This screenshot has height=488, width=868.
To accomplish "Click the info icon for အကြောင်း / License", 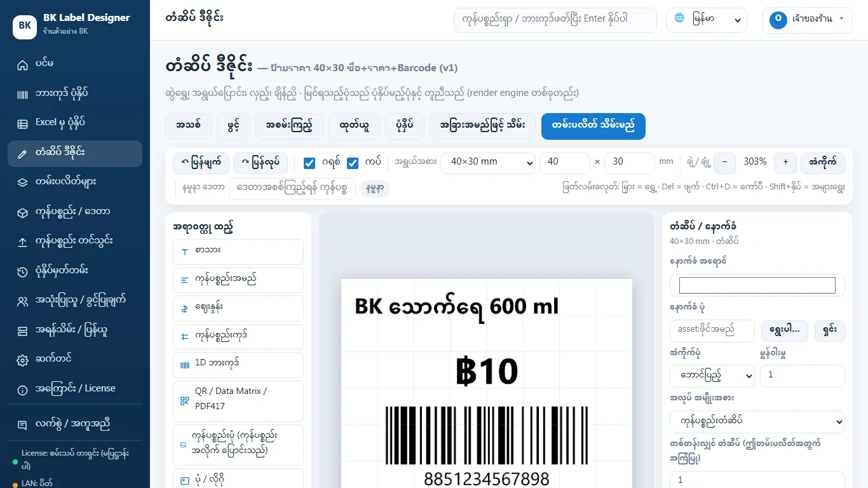I will point(23,390).
